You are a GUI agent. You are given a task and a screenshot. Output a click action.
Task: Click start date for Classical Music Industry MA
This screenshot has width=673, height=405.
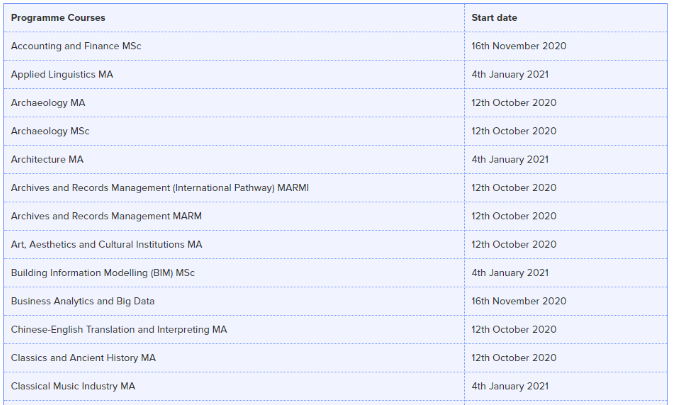(510, 386)
